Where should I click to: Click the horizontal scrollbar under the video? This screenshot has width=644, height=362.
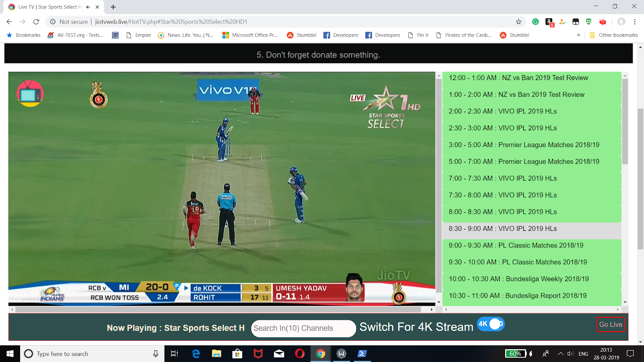click(x=218, y=309)
